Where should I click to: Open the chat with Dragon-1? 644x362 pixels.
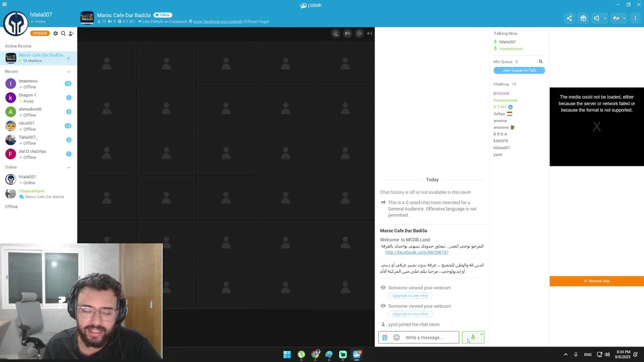click(38, 98)
